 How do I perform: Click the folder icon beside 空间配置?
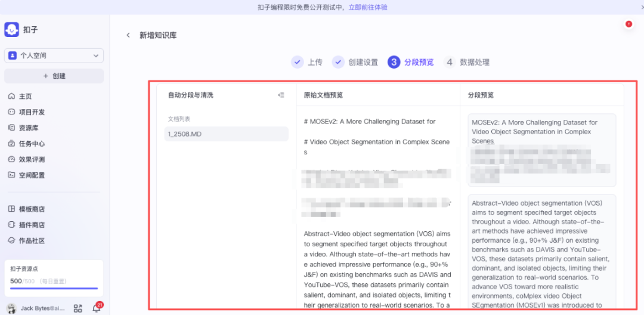pyautogui.click(x=11, y=175)
